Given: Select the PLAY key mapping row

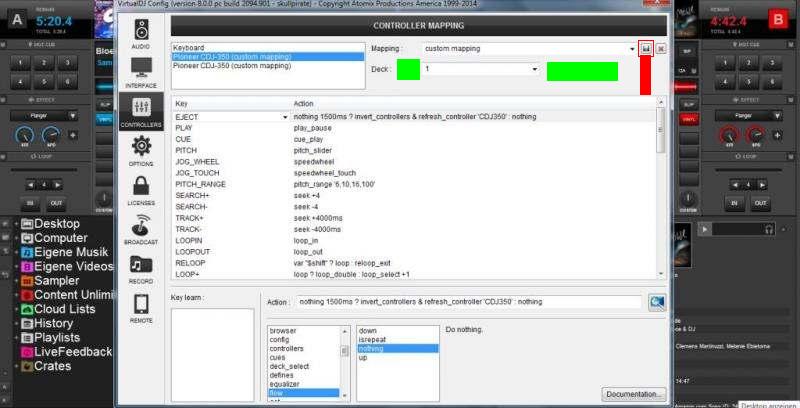Looking at the screenshot, I should pyautogui.click(x=414, y=128).
